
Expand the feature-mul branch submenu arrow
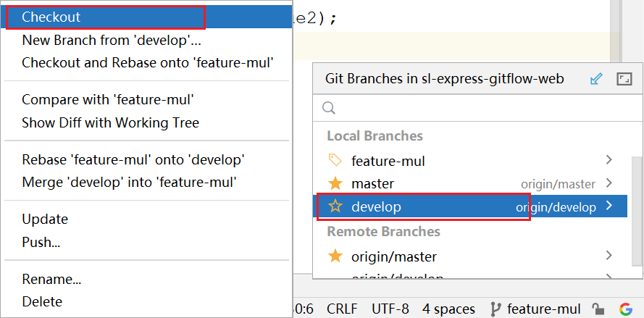click(609, 160)
